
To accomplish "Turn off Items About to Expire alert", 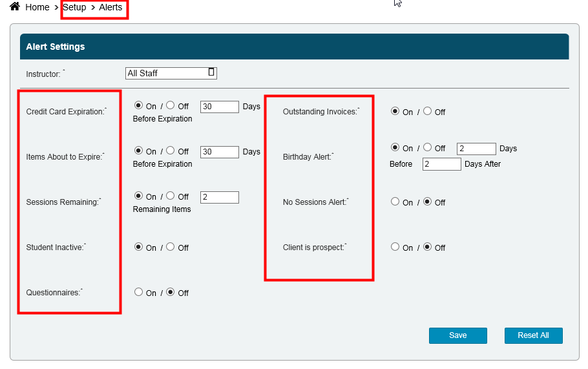I will 170,151.
